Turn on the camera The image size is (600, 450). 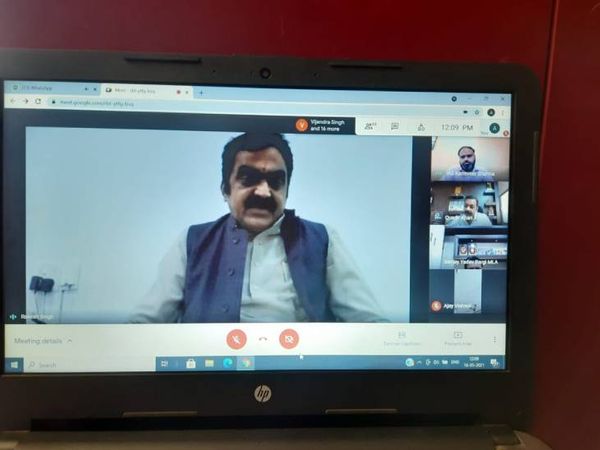[x=289, y=339]
